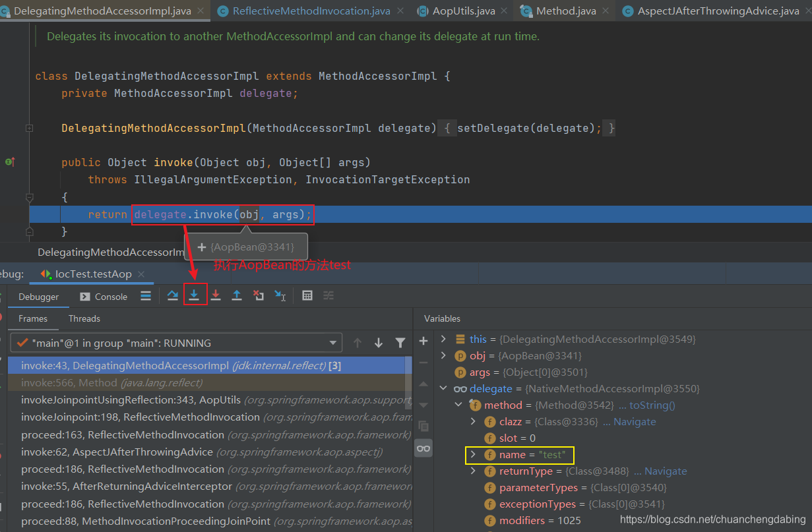
Task: Expand the name = "test" field
Action: click(473, 454)
